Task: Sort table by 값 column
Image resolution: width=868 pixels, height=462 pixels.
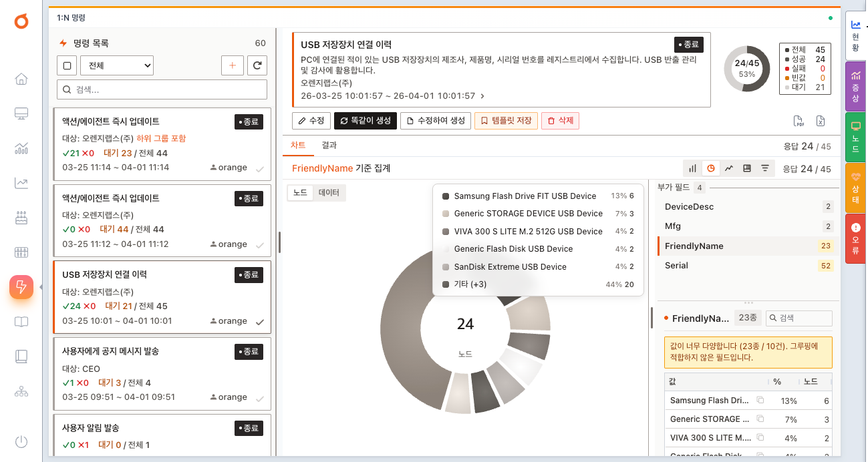Action: (x=716, y=382)
